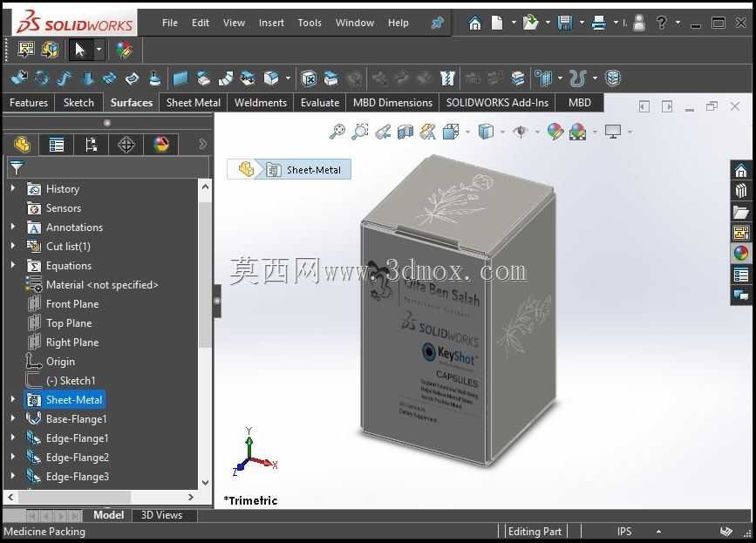Viewport: 756px width, 543px height.
Task: Expand the Base-Flange1 feature
Action: (13, 418)
